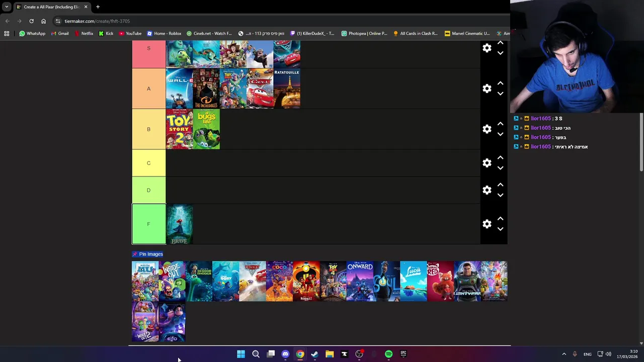Open Spotify from the taskbar

click(x=388, y=354)
